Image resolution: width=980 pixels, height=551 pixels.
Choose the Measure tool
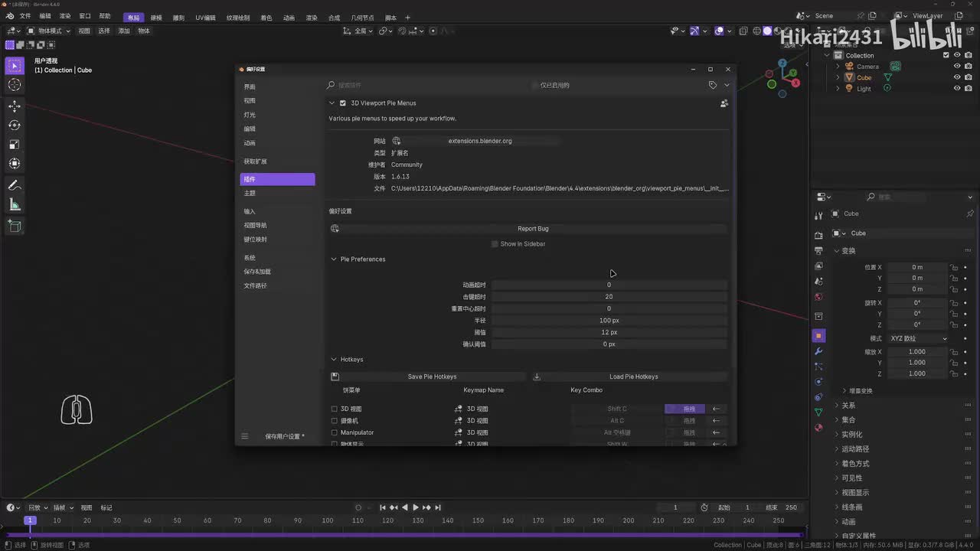pos(15,204)
